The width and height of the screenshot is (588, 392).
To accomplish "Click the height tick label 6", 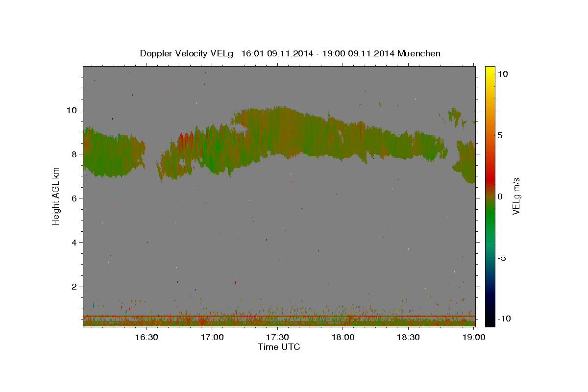I will coord(73,198).
